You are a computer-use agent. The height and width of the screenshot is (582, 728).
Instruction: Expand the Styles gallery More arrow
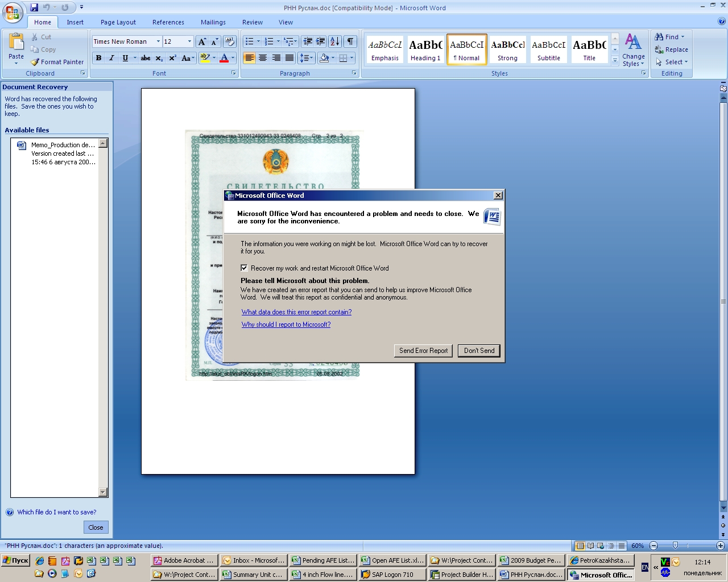615,61
